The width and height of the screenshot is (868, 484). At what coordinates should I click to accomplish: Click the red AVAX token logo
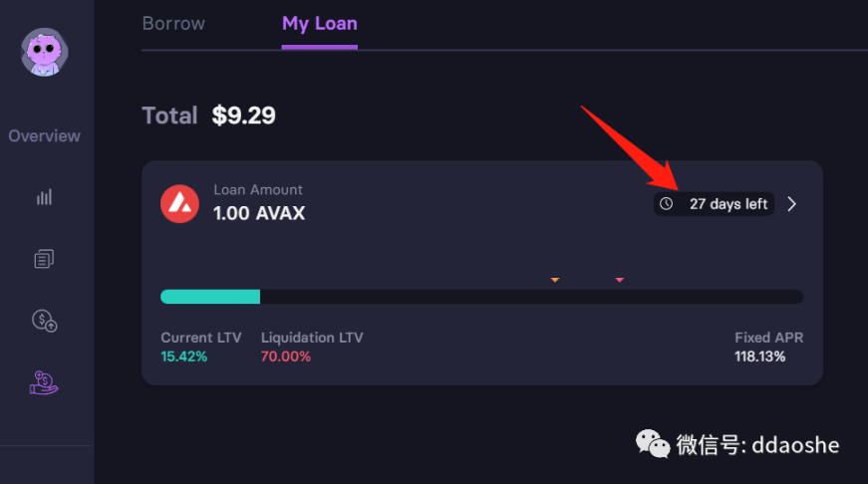pyautogui.click(x=179, y=204)
